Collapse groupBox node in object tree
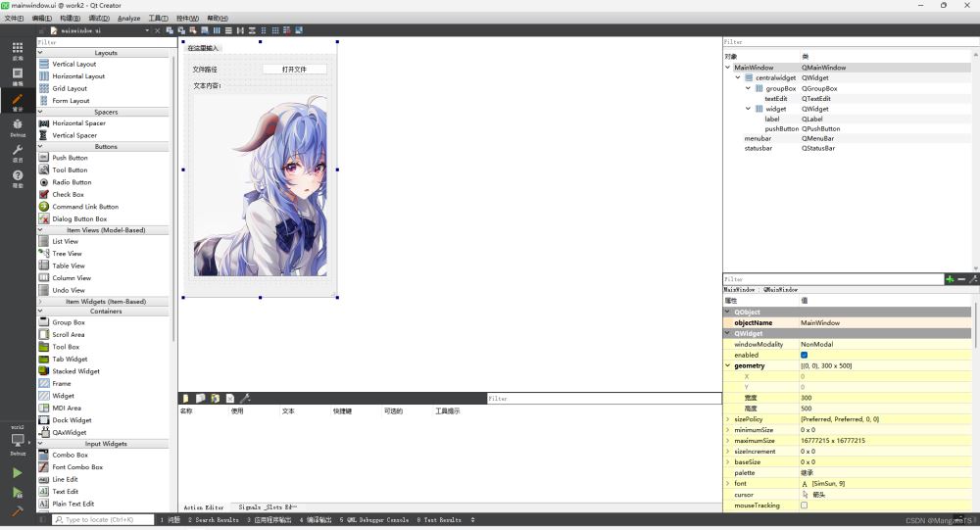The width and height of the screenshot is (980, 530). pos(747,88)
